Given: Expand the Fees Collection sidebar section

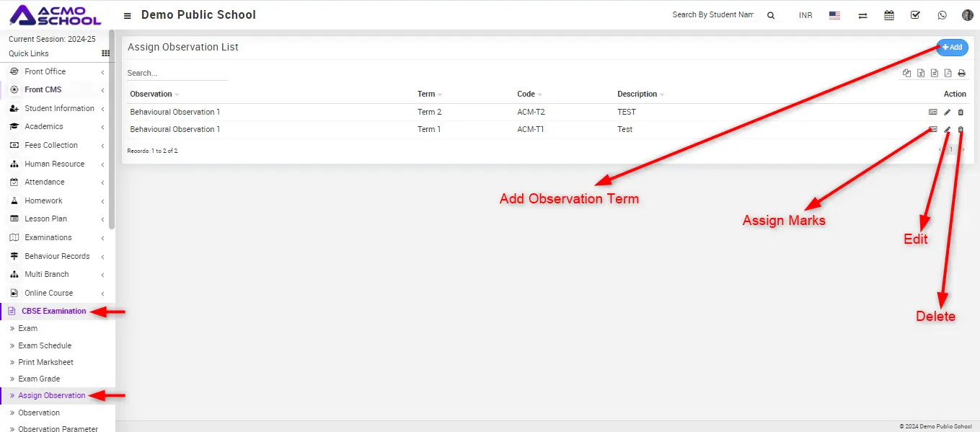Looking at the screenshot, I should click(51, 145).
